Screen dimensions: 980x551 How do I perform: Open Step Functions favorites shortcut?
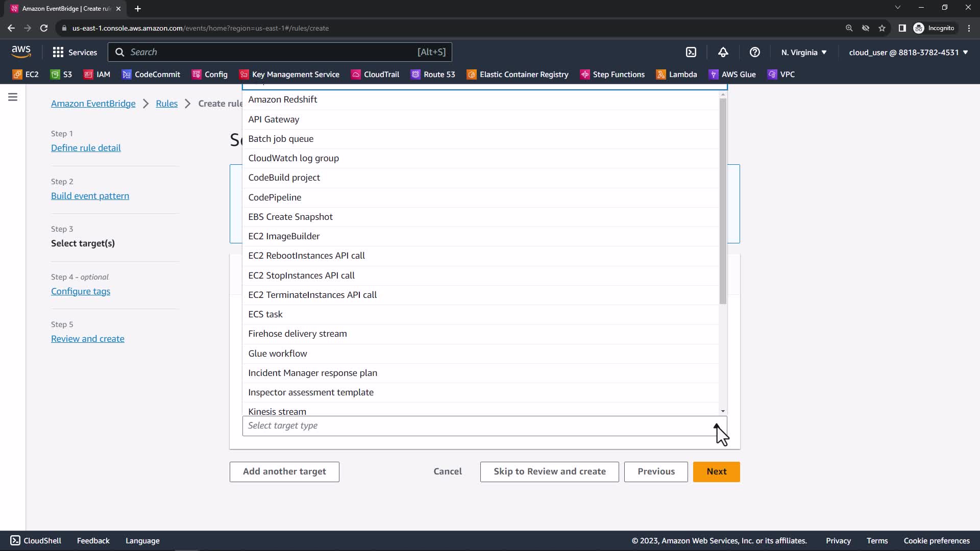click(x=612, y=74)
